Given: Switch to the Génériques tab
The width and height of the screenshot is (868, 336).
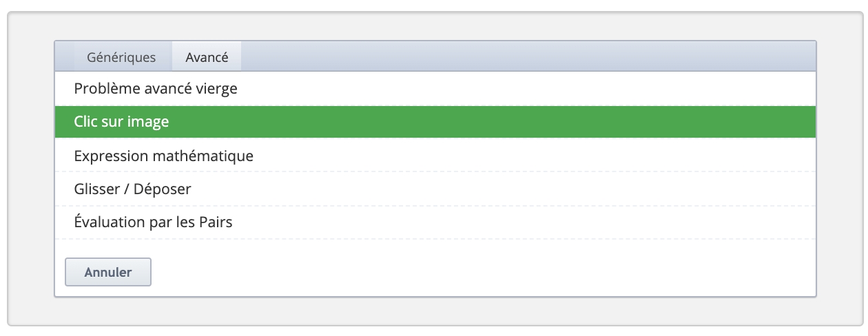Looking at the screenshot, I should point(121,58).
